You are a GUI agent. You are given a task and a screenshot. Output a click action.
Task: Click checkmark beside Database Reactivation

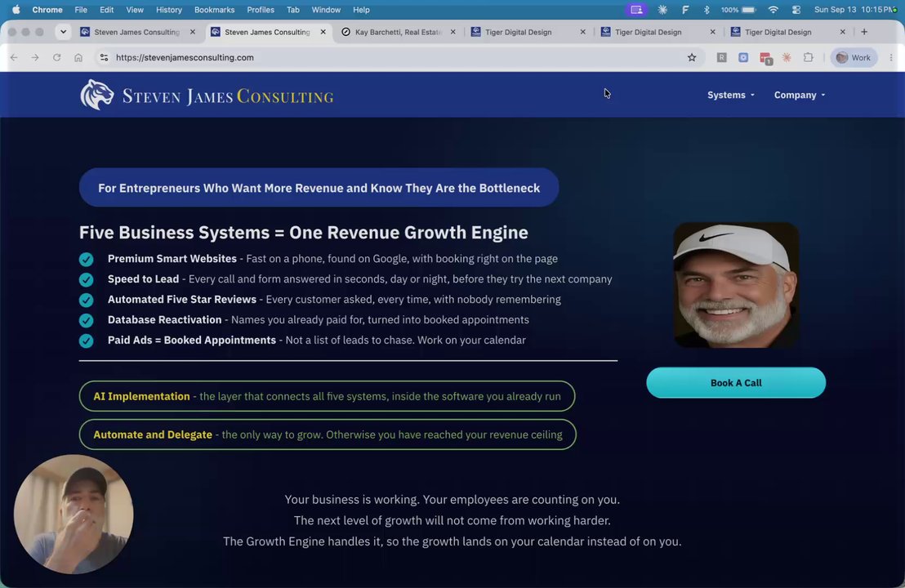pyautogui.click(x=86, y=320)
